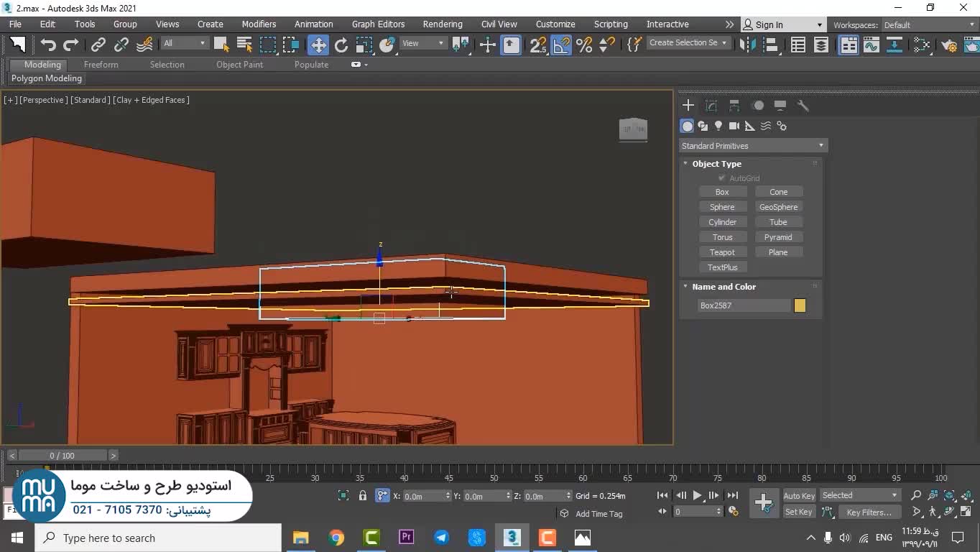This screenshot has height=552, width=980.
Task: Toggle the Auto Key animation mode
Action: click(798, 496)
